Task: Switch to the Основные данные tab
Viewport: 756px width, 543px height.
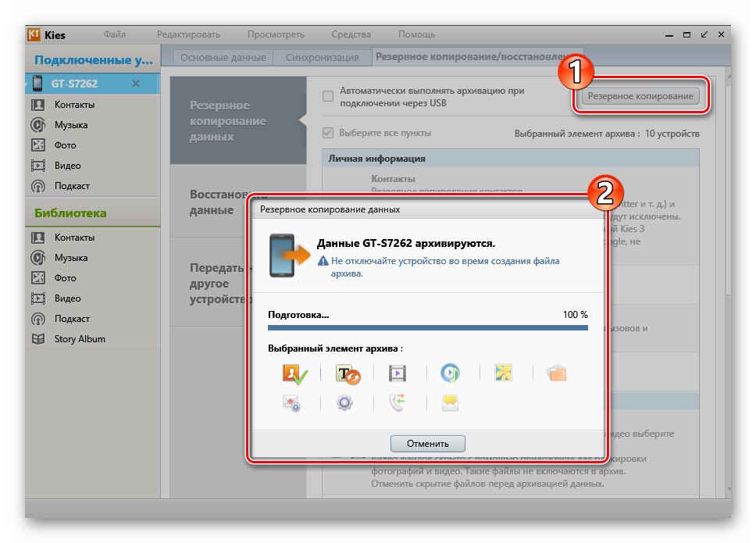Action: tap(223, 57)
